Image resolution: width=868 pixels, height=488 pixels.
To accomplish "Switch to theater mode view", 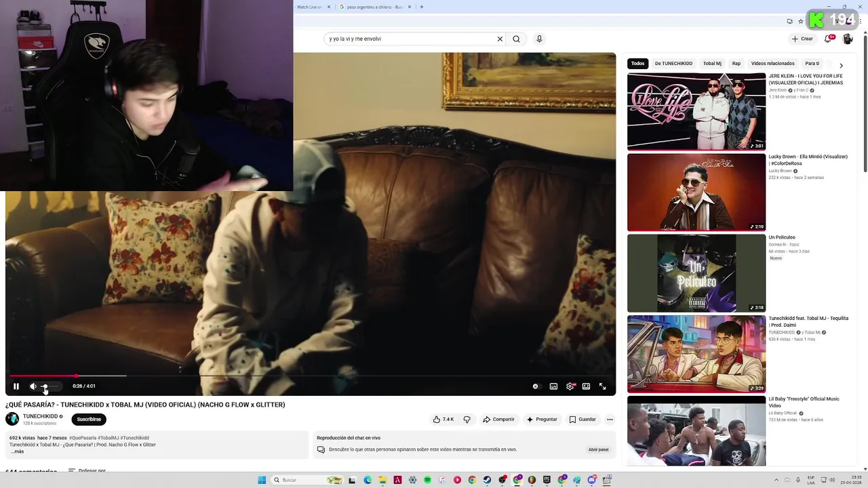I will 586,386.
